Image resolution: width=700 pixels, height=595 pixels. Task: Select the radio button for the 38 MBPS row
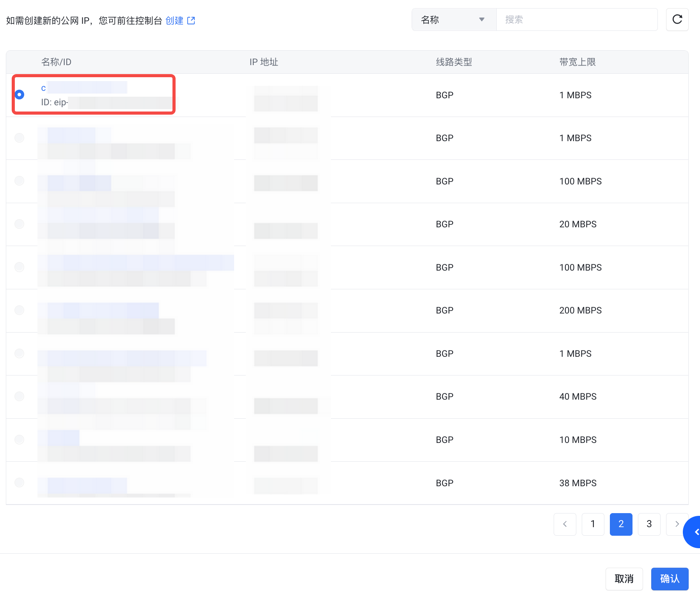click(x=20, y=482)
